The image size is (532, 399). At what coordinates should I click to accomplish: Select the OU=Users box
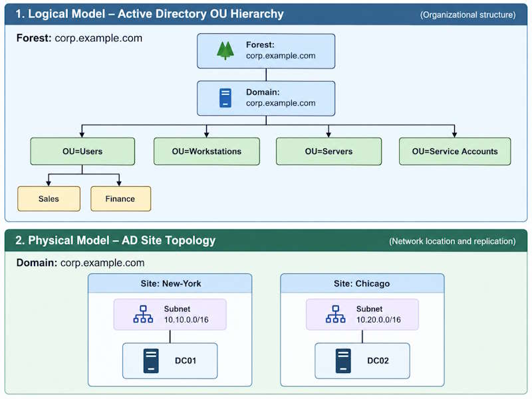(x=82, y=152)
